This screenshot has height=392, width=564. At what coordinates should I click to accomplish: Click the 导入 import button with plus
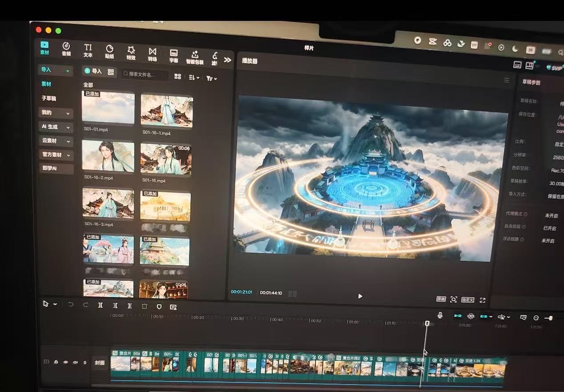click(x=93, y=71)
